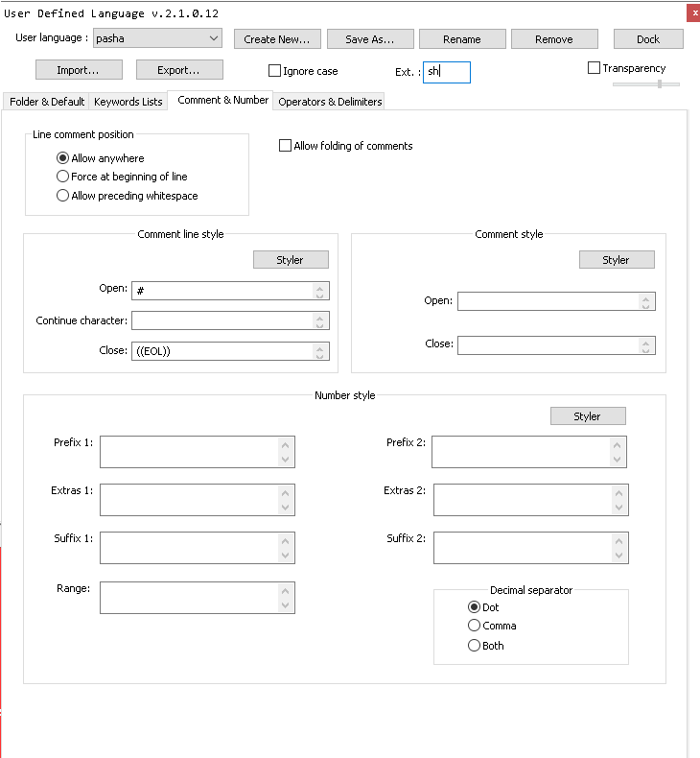Screen dimensions: 700x758
Task: Select the Allow anywhere radio option
Action: (62, 158)
